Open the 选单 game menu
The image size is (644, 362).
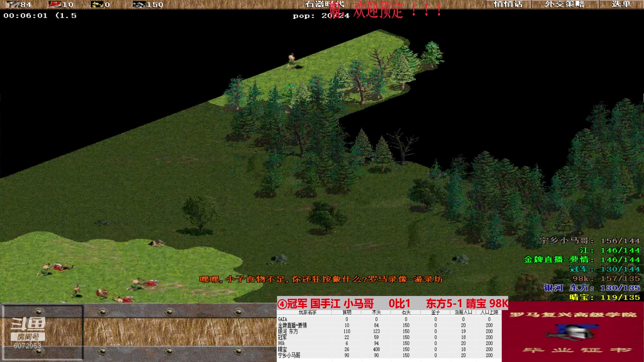click(621, 4)
